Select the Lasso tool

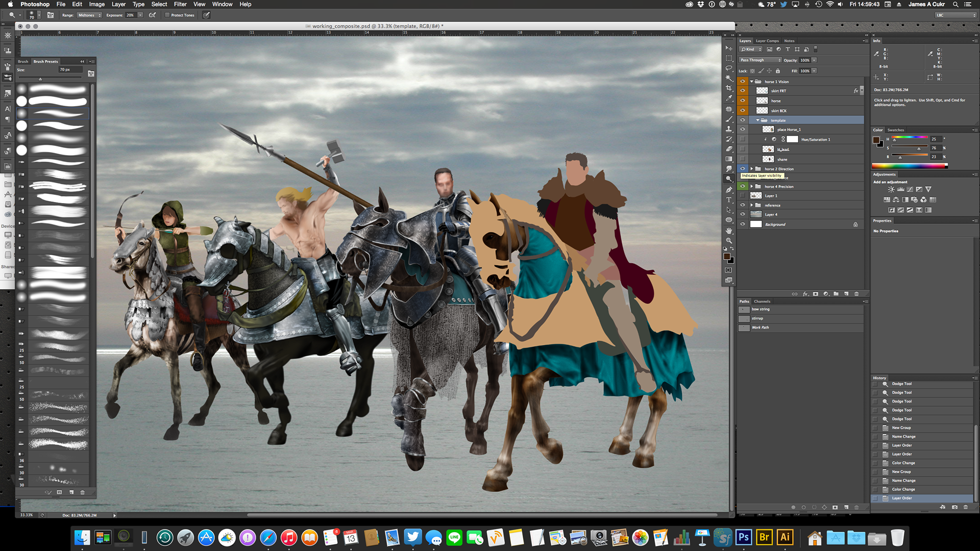[x=729, y=68]
